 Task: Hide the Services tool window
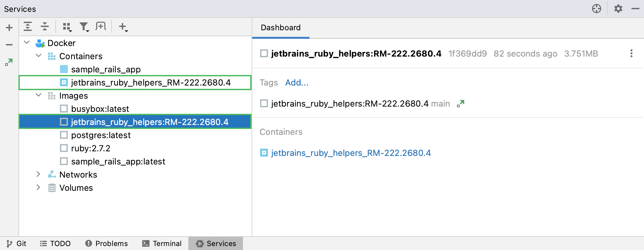635,9
